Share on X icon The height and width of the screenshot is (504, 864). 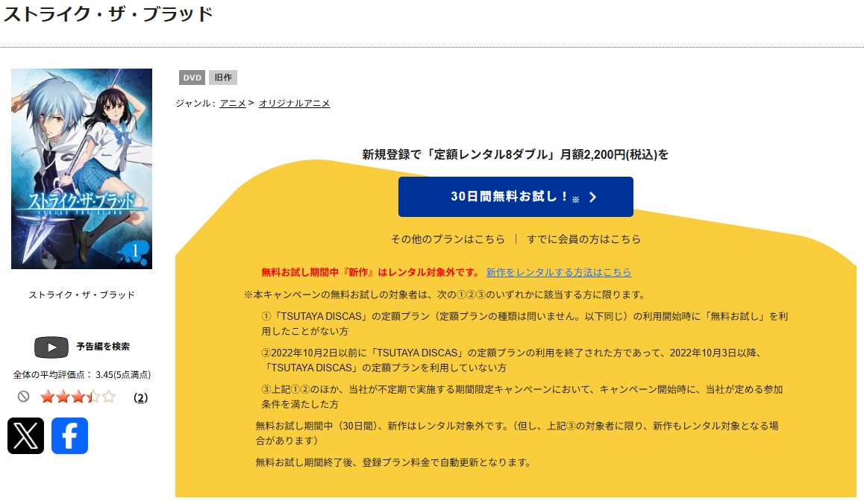click(x=25, y=435)
